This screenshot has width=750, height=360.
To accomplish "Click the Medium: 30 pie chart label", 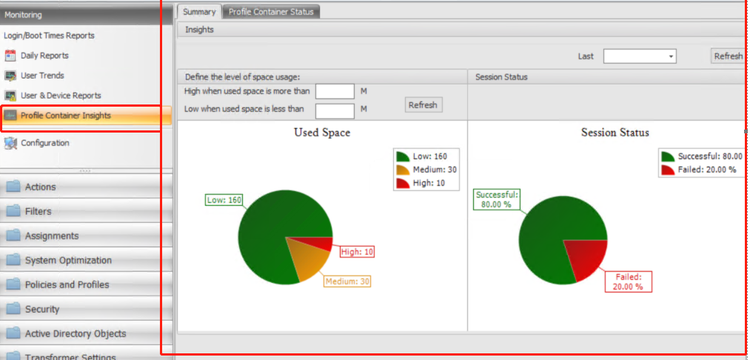I will pos(347,282).
